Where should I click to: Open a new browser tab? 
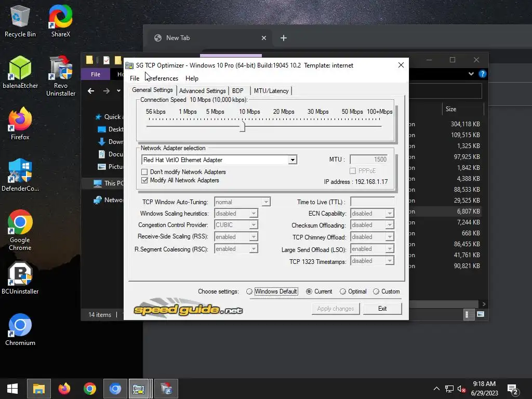[x=284, y=38]
